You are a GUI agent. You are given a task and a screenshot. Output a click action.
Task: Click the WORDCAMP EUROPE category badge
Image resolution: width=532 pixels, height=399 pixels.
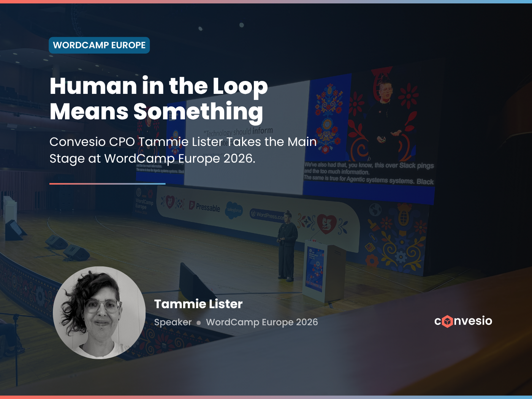point(99,45)
